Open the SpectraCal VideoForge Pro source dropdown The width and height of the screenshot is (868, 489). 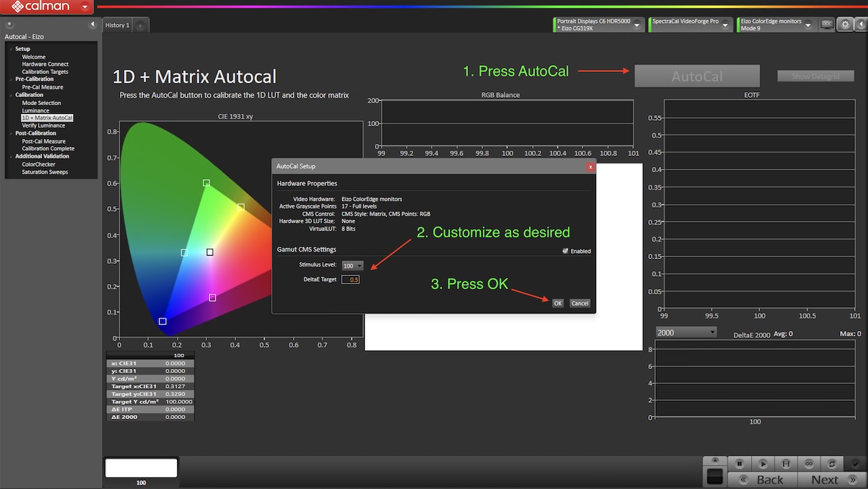tap(726, 25)
